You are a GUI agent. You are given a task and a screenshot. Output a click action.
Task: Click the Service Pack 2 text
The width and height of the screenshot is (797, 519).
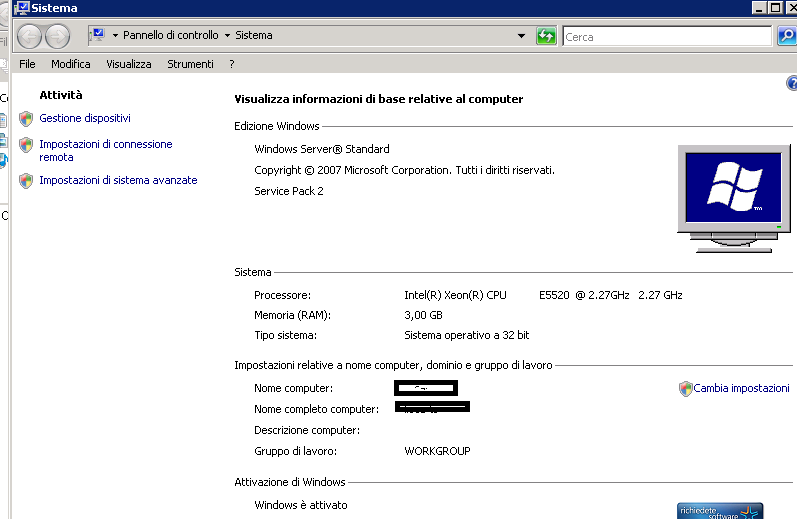point(289,191)
